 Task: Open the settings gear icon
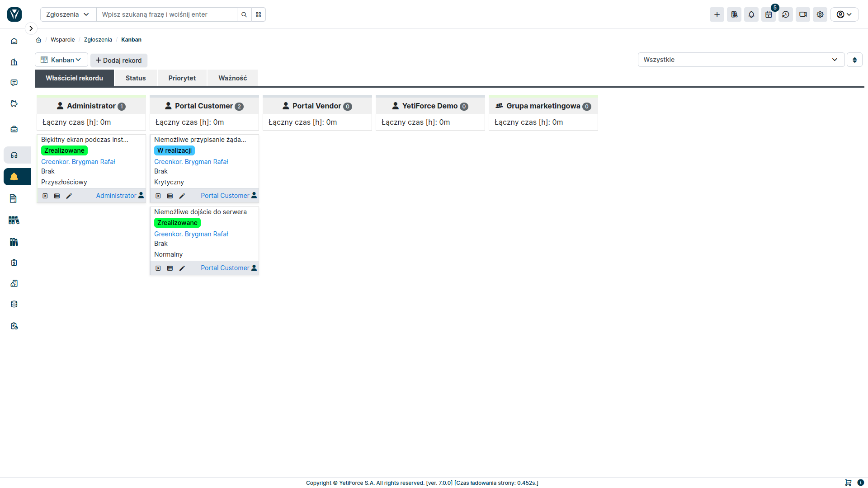pyautogui.click(x=820, y=14)
